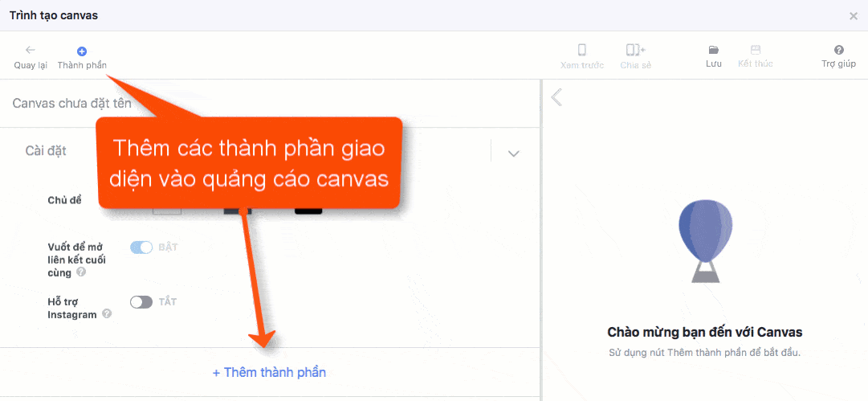Go back with the Quay lại arrow
This screenshot has height=401, width=868.
(x=31, y=51)
